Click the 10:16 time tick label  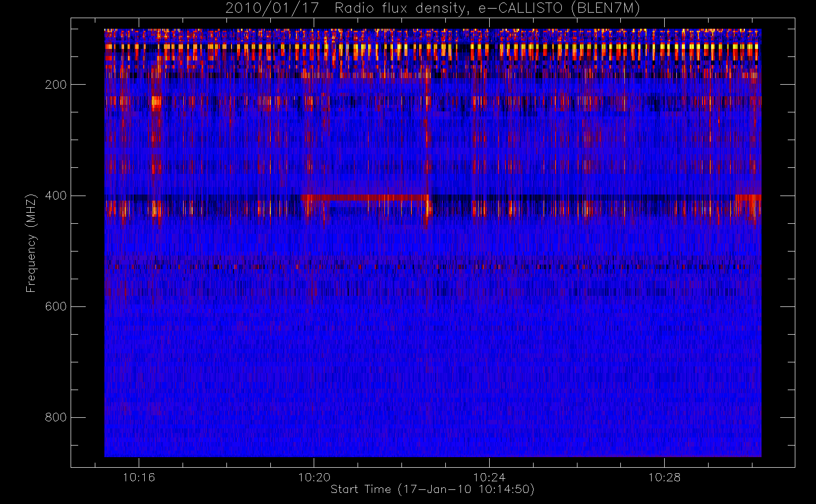(x=139, y=477)
